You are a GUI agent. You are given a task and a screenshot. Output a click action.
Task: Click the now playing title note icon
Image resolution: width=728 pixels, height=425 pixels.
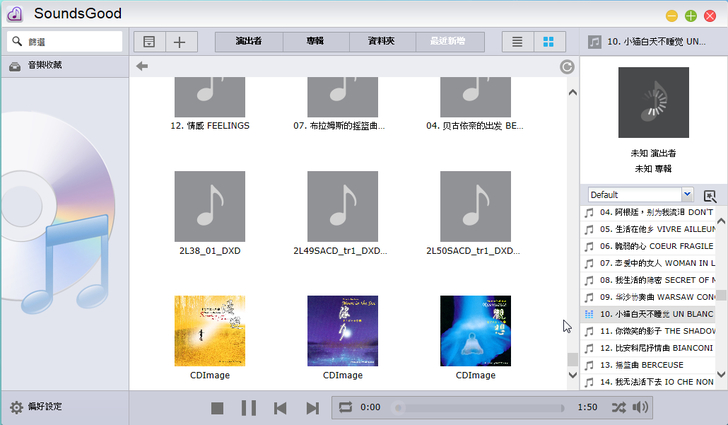click(x=594, y=42)
